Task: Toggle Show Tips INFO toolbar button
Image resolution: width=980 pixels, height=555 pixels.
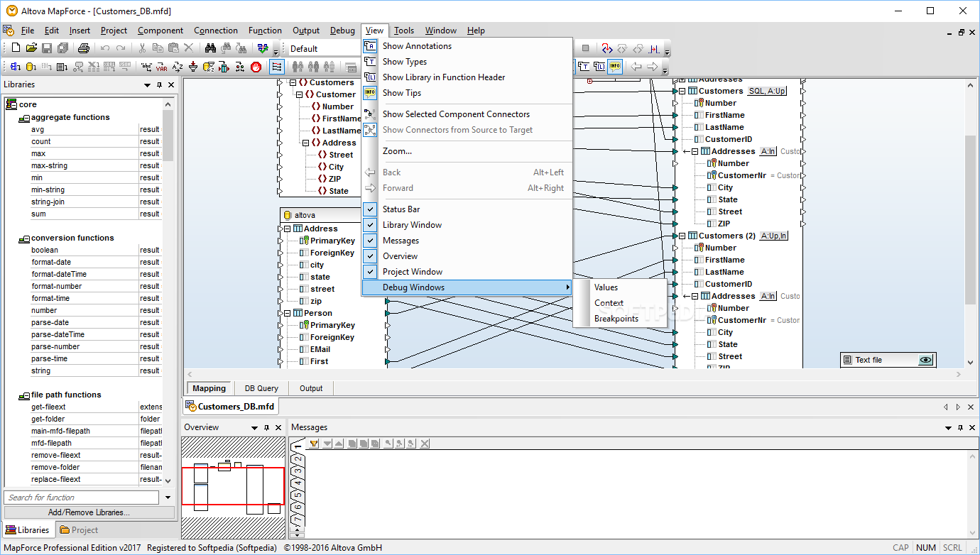Action: tap(615, 67)
